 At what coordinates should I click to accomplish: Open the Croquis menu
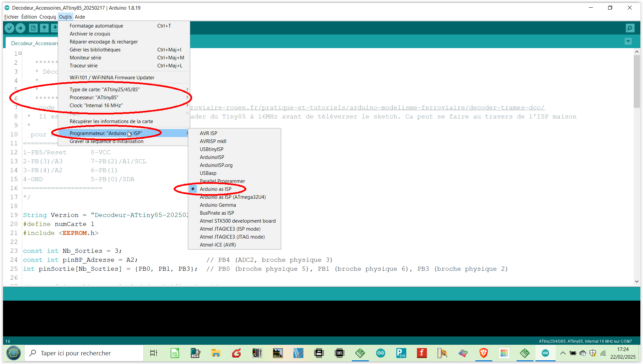pos(48,17)
